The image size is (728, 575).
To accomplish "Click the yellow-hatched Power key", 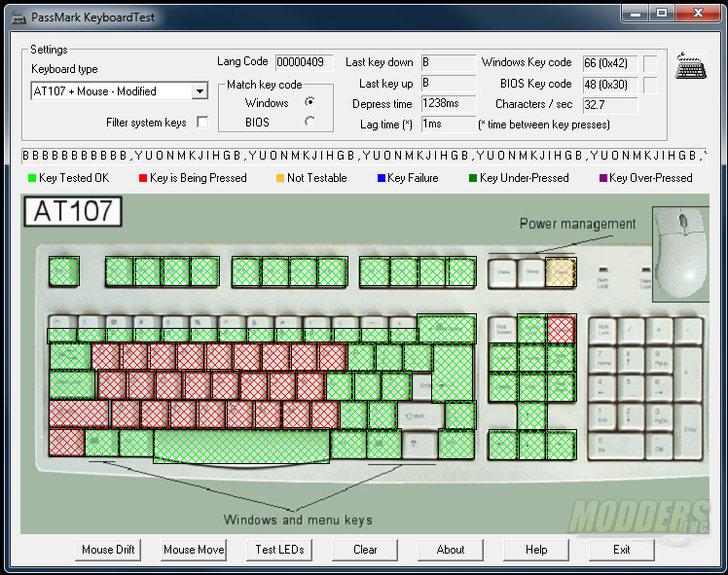I will [x=561, y=272].
